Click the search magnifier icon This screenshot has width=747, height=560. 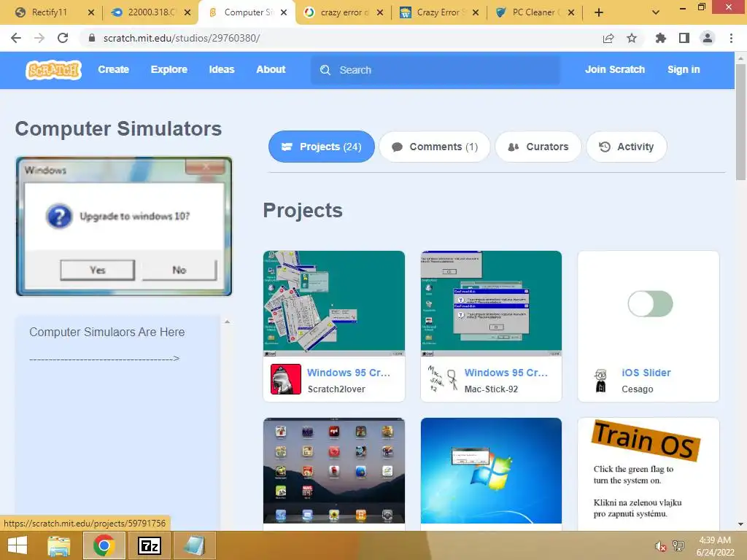click(x=325, y=70)
